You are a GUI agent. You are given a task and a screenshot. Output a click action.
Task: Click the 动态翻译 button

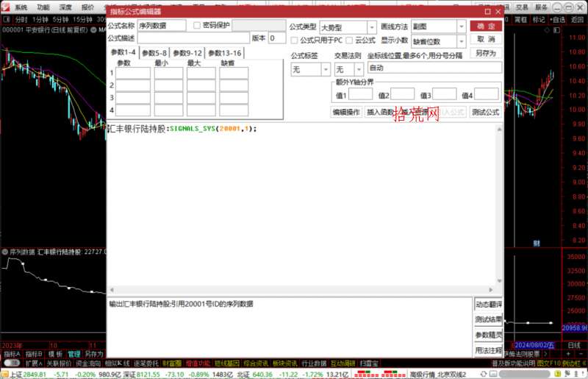[x=488, y=304]
